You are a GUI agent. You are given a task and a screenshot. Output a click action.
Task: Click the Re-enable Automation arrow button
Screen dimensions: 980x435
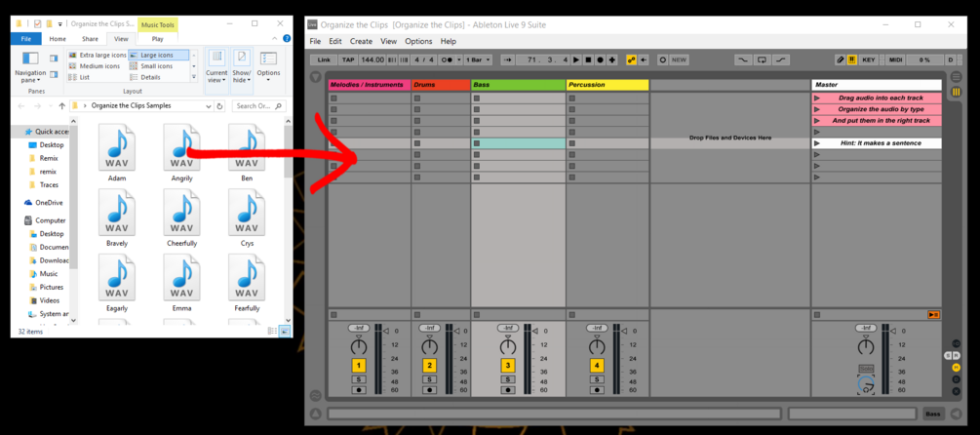tap(644, 60)
